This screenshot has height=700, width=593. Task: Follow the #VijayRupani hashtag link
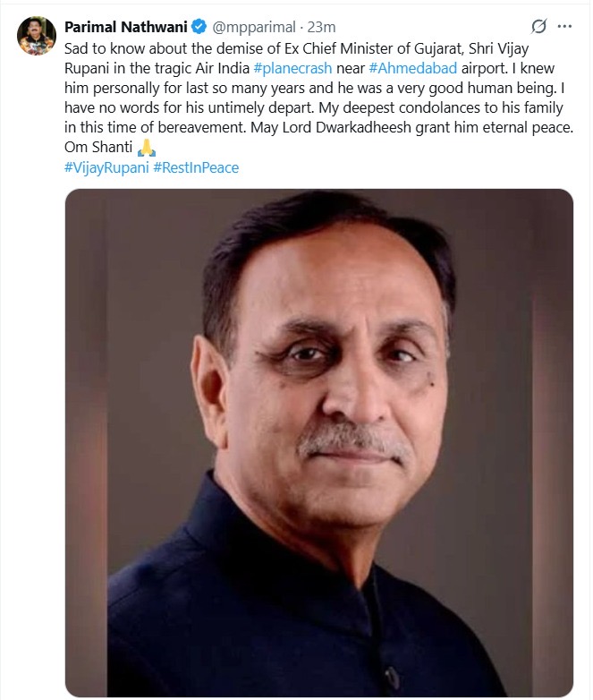106,168
